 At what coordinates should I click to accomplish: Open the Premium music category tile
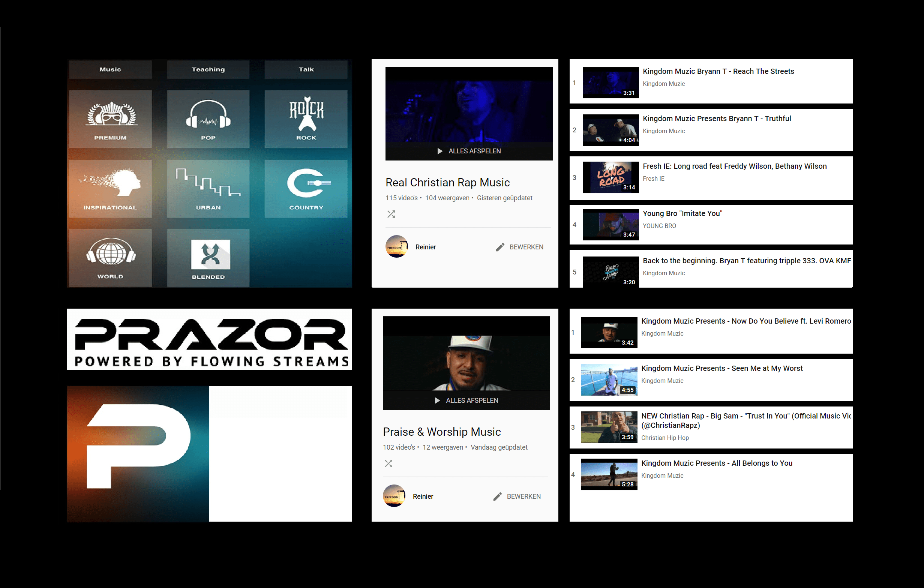[111, 119]
